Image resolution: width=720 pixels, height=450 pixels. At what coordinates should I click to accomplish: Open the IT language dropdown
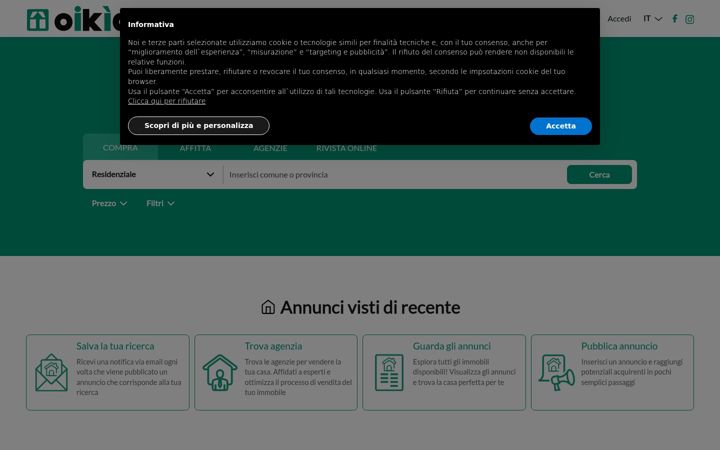[652, 19]
